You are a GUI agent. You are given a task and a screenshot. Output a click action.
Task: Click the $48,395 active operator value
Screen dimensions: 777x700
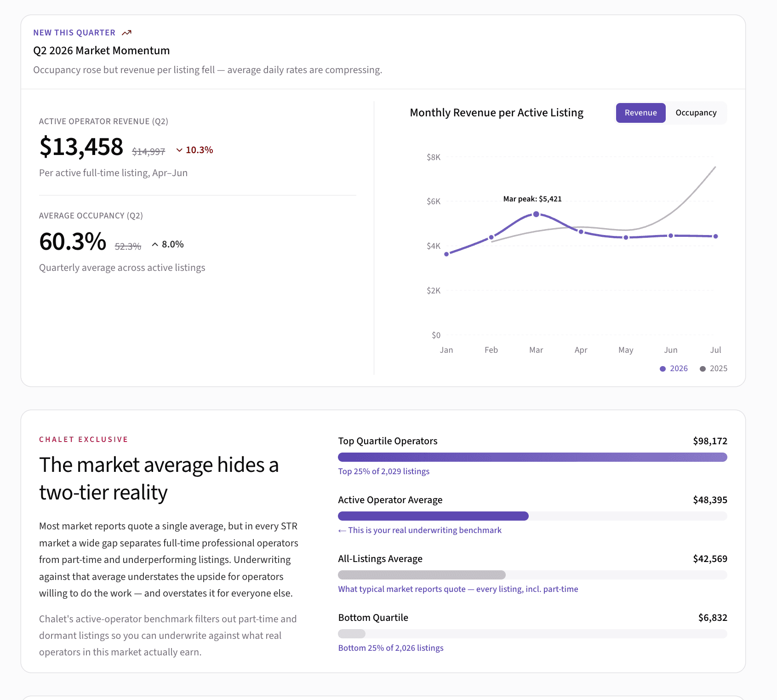click(x=710, y=500)
